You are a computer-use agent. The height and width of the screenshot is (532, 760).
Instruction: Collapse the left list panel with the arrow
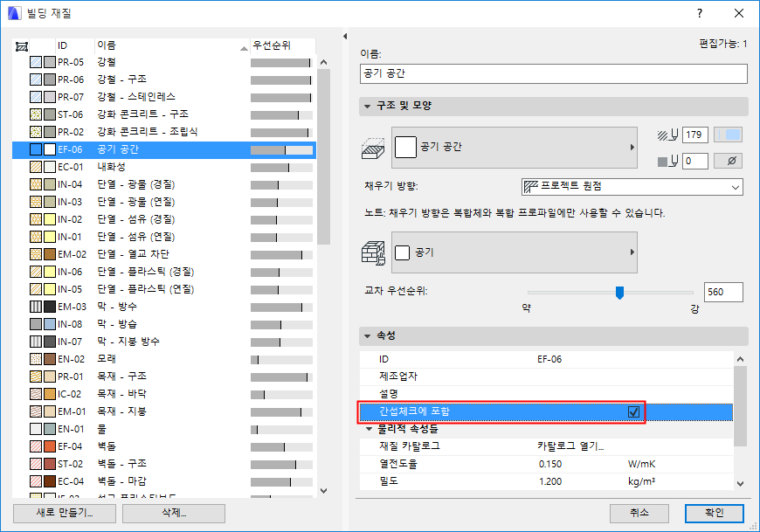[x=344, y=37]
